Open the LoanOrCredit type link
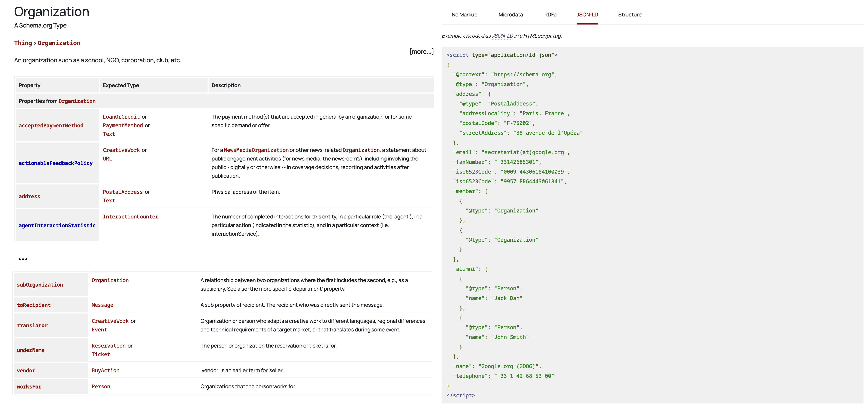This screenshot has width=868, height=413. coord(121,117)
